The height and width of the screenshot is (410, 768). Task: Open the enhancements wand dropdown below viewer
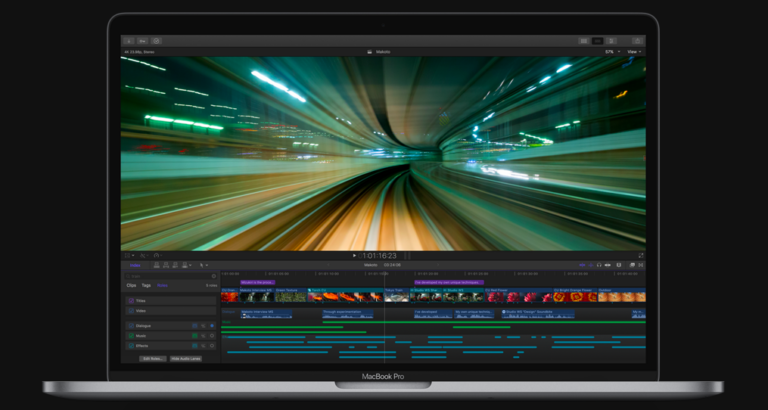144,256
